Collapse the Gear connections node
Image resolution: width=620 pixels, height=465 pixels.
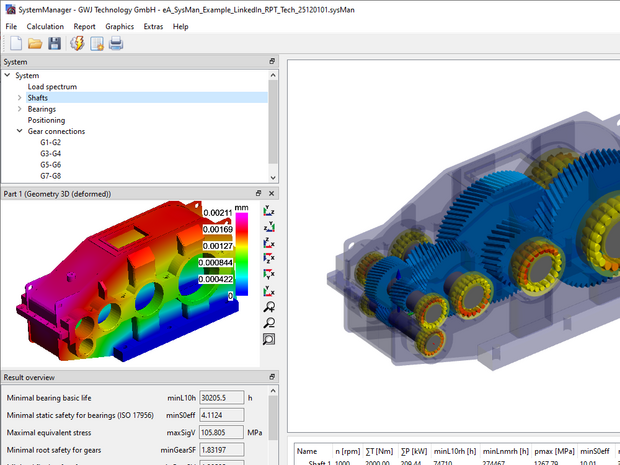click(19, 131)
